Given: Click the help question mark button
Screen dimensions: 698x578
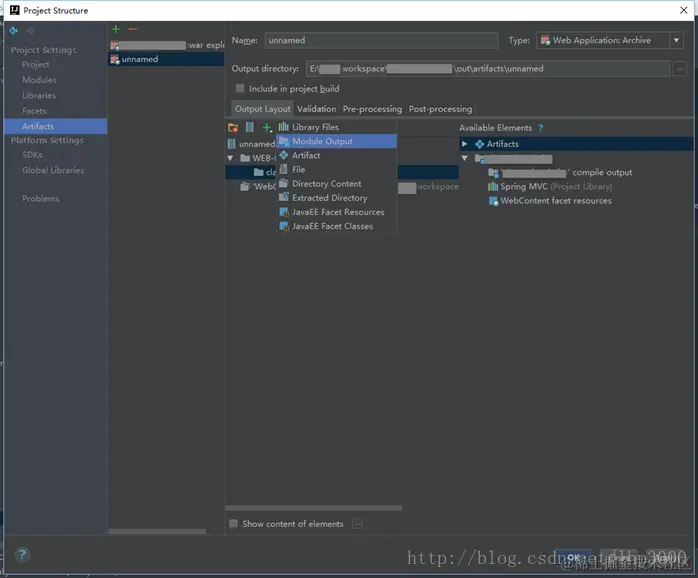Looking at the screenshot, I should pos(22,554).
